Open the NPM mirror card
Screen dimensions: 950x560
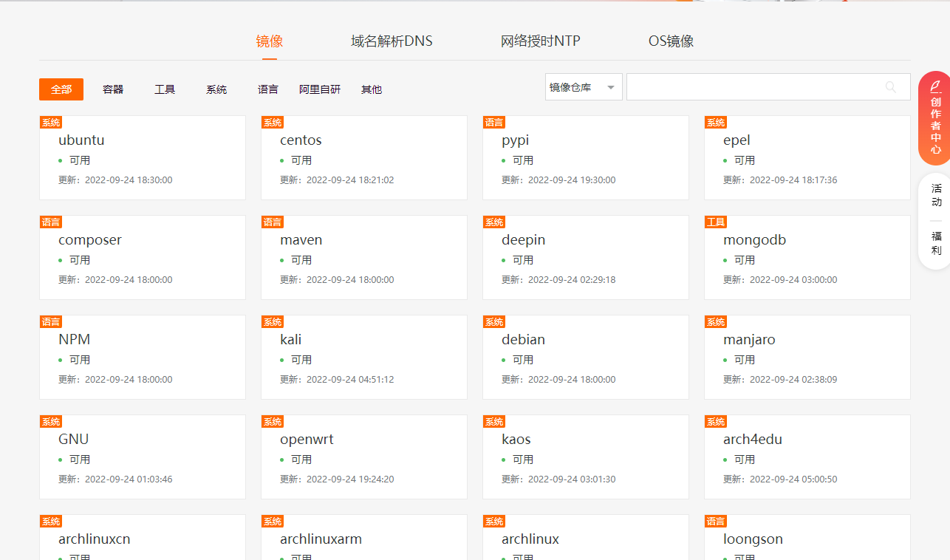click(x=143, y=357)
